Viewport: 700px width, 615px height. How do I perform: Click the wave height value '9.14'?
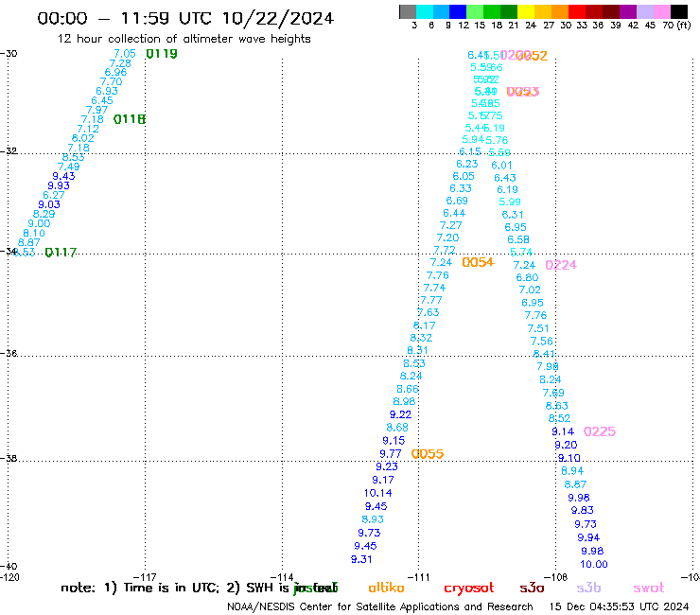(563, 431)
